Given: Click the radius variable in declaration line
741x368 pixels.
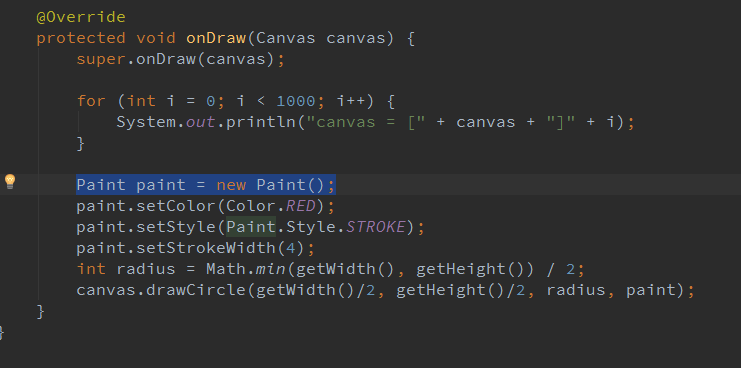Looking at the screenshot, I should (146, 269).
